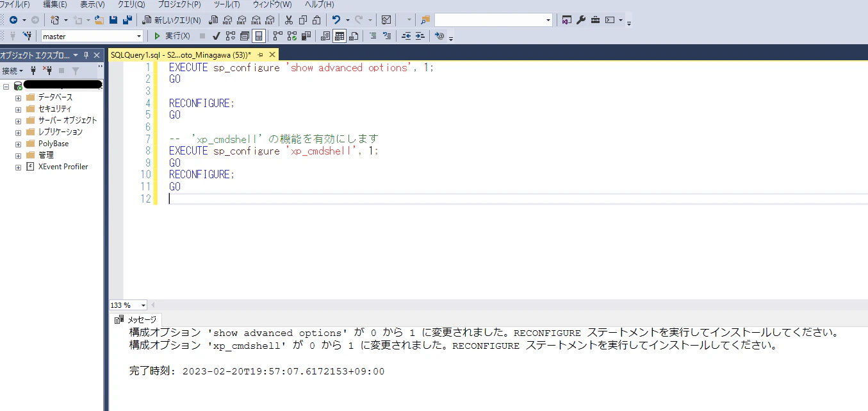Open the クエリ(Q) menu
This screenshot has width=868, height=411.
[131, 4]
